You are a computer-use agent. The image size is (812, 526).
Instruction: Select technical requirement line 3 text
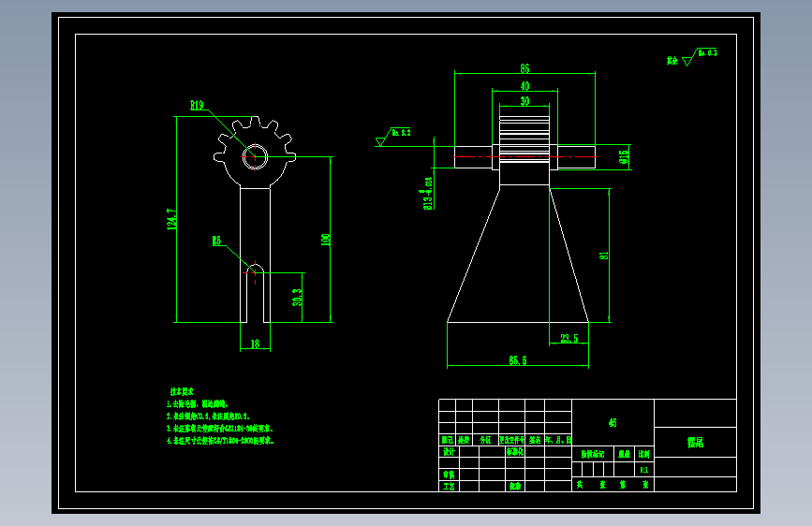[x=219, y=429]
